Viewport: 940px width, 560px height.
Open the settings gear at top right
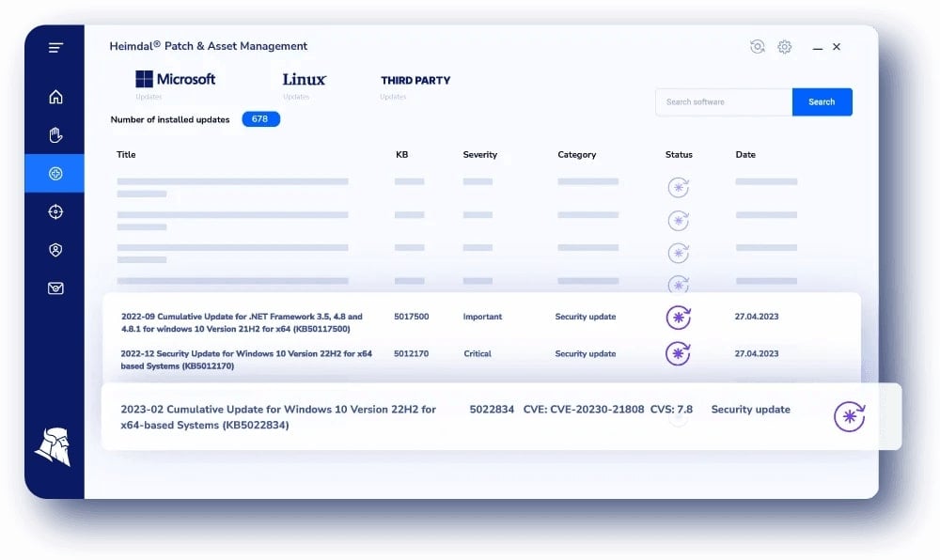click(x=784, y=46)
